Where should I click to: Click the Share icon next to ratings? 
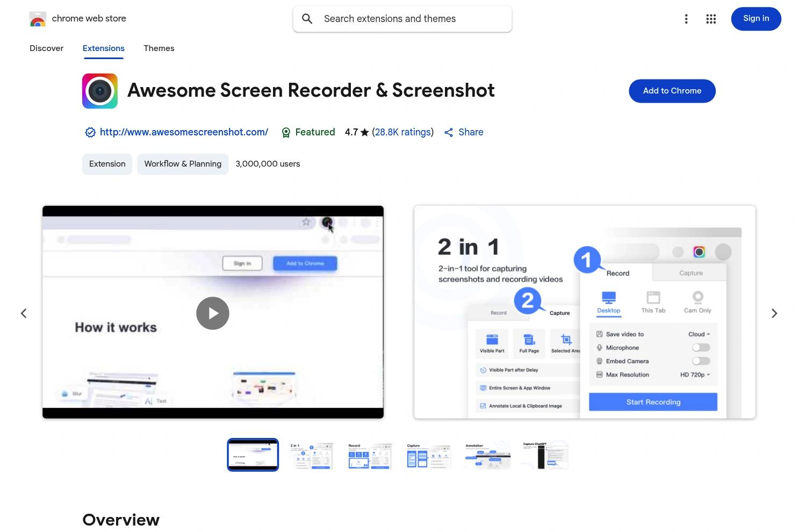(449, 132)
